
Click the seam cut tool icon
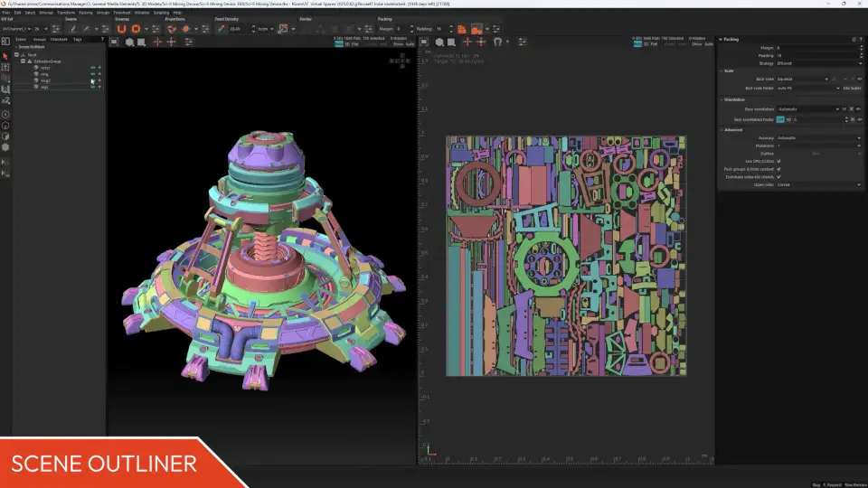point(74,29)
